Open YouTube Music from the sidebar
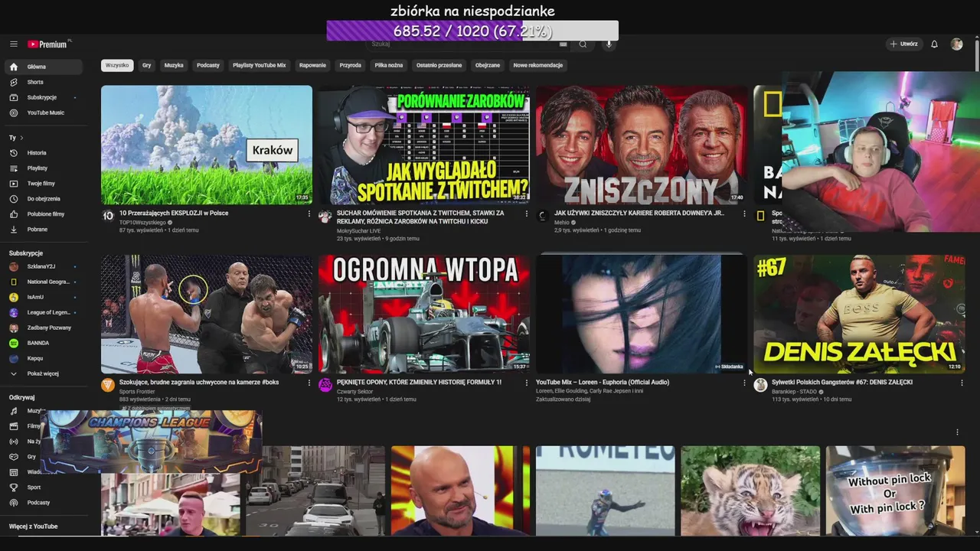 pyautogui.click(x=44, y=112)
